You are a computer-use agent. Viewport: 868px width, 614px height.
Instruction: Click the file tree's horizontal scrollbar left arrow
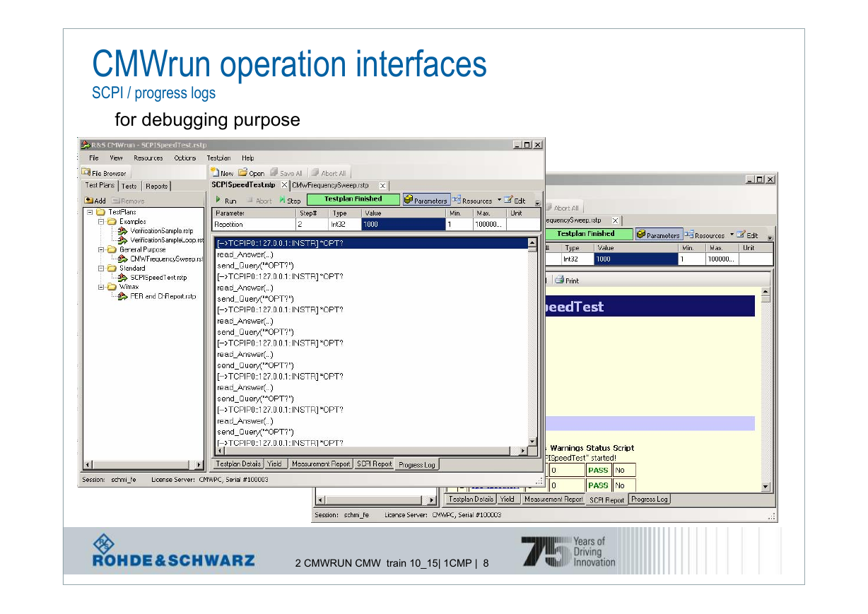(x=88, y=465)
